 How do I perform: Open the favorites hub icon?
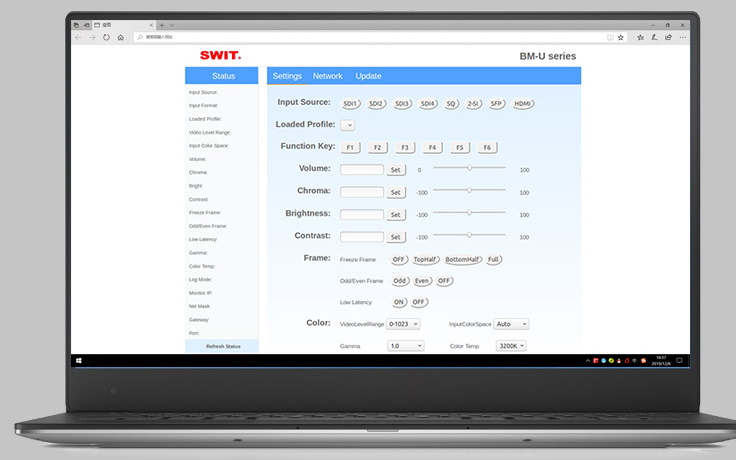pos(640,38)
